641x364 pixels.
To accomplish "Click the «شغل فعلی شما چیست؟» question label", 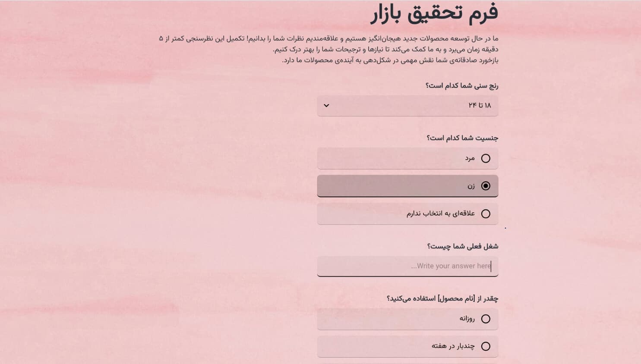I will [463, 246].
